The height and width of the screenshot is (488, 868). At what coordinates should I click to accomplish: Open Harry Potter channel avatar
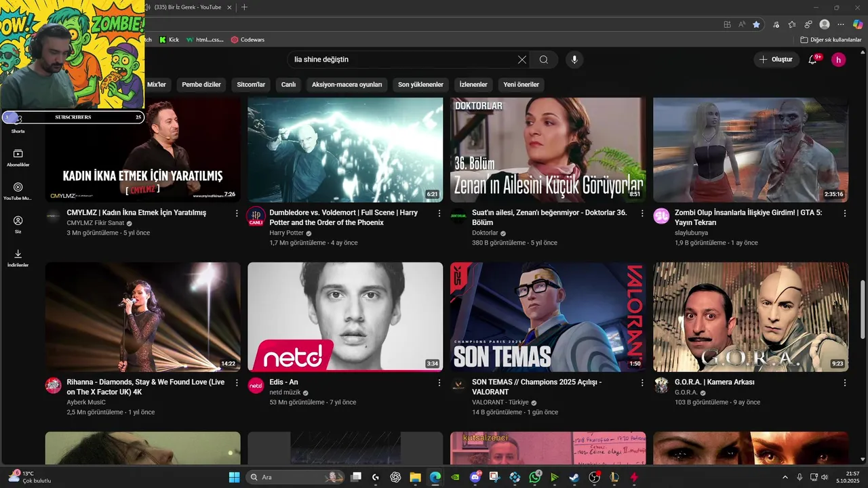(x=256, y=216)
